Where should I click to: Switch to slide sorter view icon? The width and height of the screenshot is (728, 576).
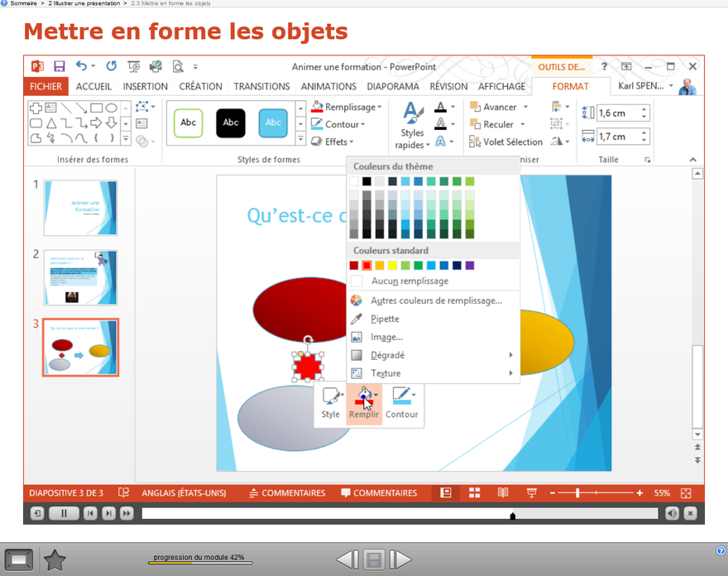click(474, 492)
